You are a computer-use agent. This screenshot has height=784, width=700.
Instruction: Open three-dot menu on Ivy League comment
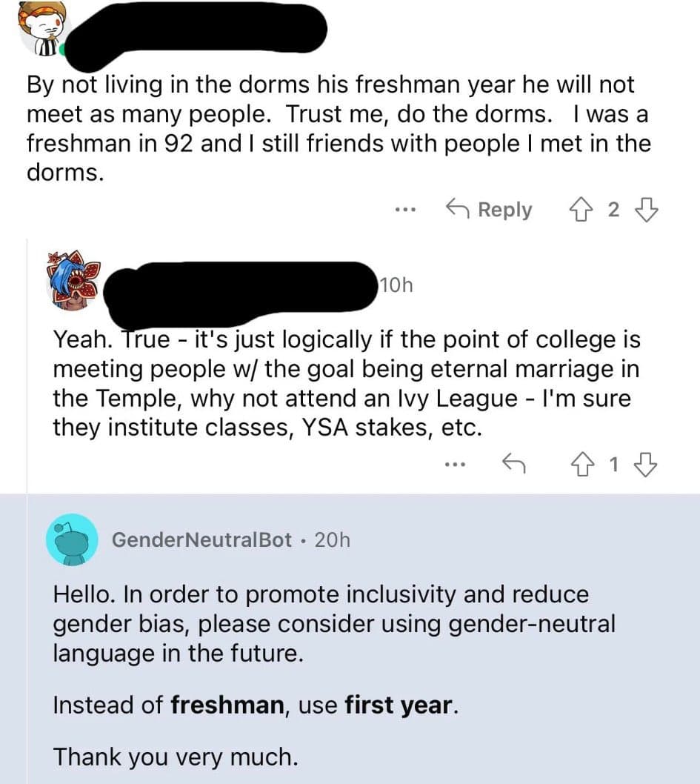point(454,465)
